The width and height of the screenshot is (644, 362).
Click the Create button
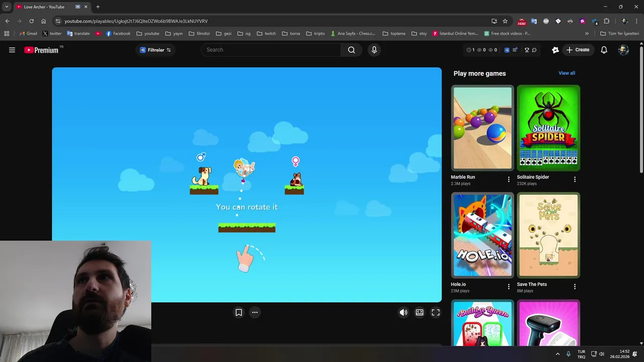(x=578, y=50)
